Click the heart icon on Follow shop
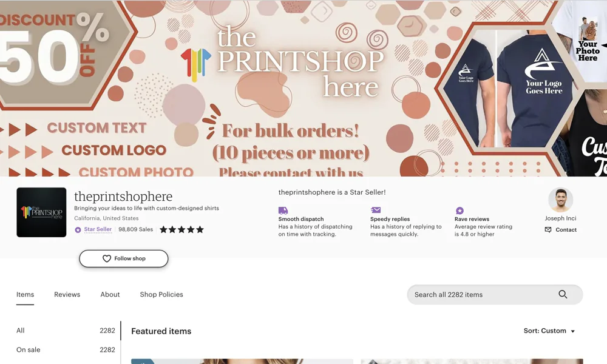The image size is (607, 364). 106,258
